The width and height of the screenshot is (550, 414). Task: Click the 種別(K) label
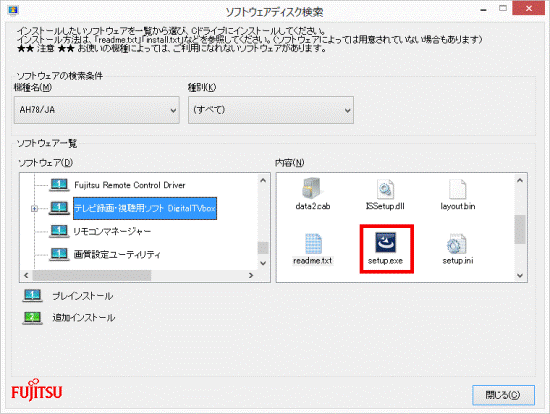pos(202,87)
